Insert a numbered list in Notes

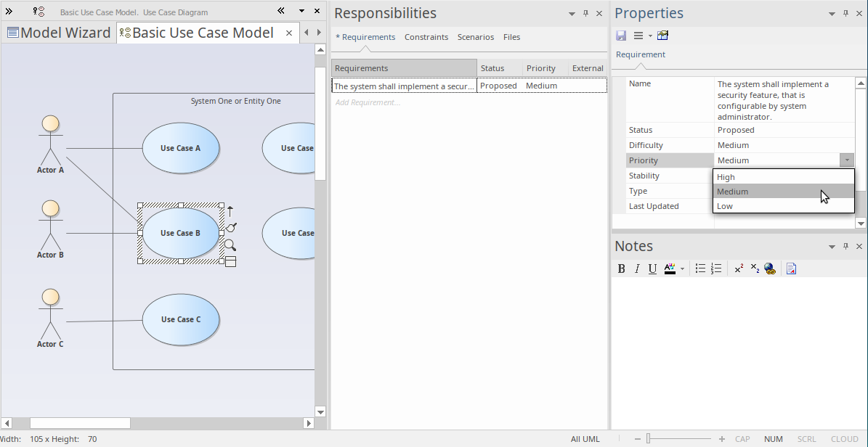[716, 268]
